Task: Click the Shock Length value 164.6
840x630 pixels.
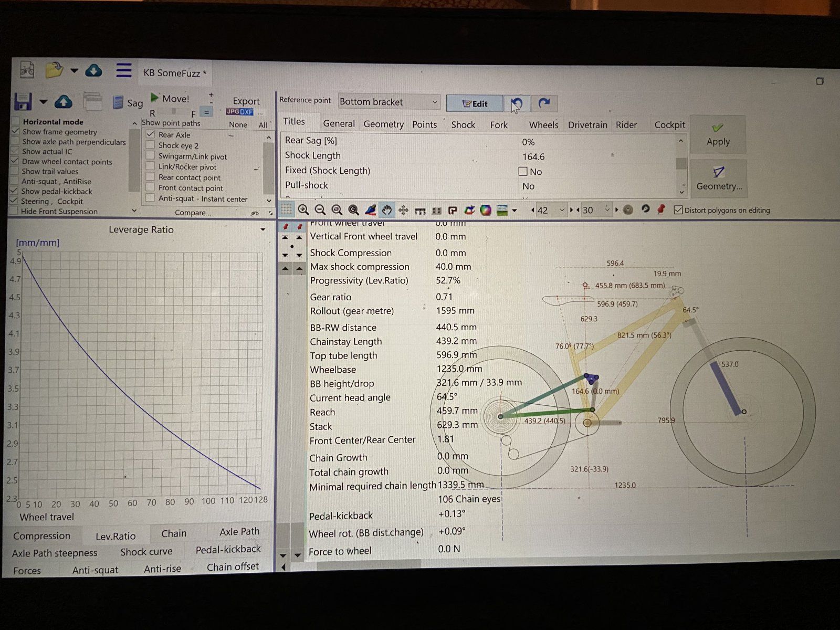Action: 533,156
